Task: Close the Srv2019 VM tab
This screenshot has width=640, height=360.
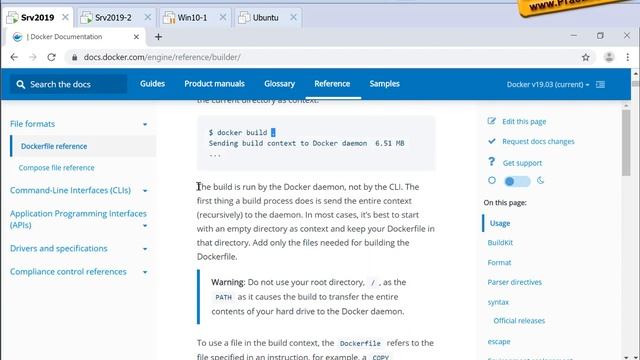Action: (65, 18)
